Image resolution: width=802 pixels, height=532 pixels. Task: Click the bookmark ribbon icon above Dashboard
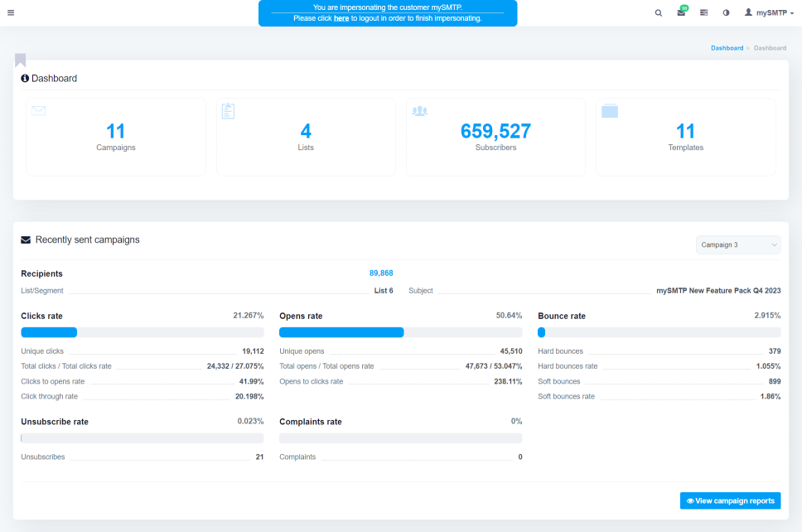coord(20,60)
